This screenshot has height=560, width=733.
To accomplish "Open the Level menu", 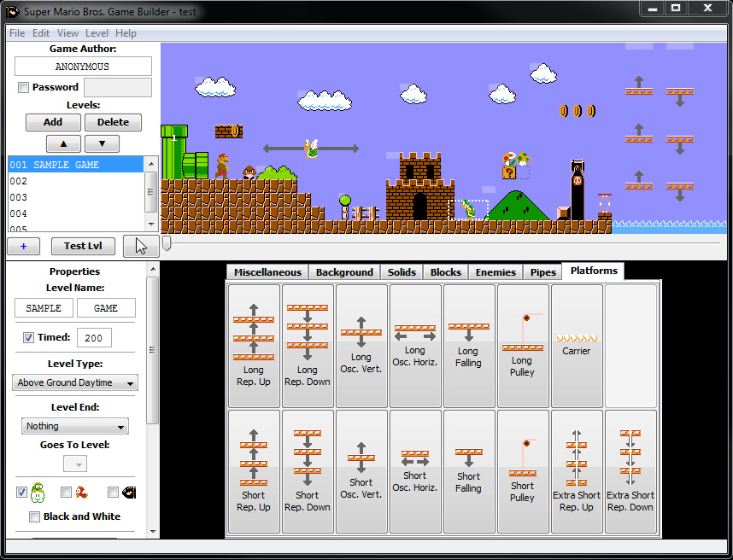I will (x=97, y=33).
